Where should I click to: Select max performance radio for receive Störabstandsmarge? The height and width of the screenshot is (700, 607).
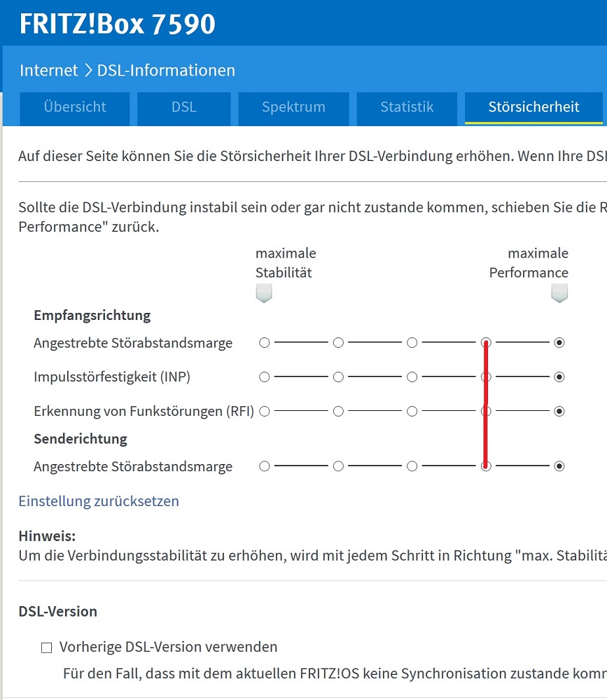click(559, 342)
